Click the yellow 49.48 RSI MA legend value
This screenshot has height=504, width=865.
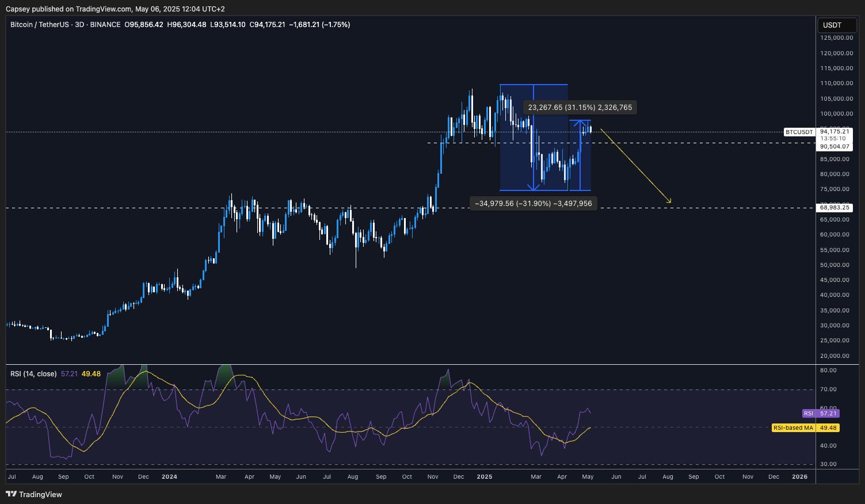tap(91, 374)
